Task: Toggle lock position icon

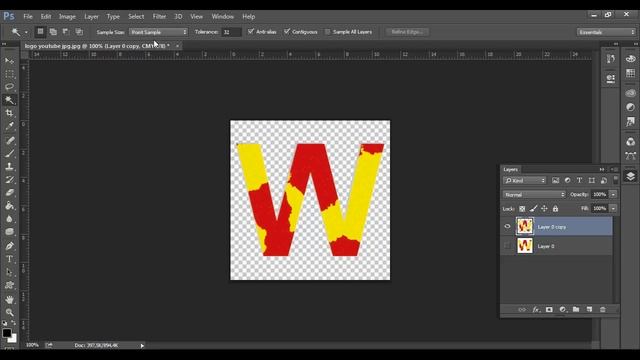Action: [544, 209]
